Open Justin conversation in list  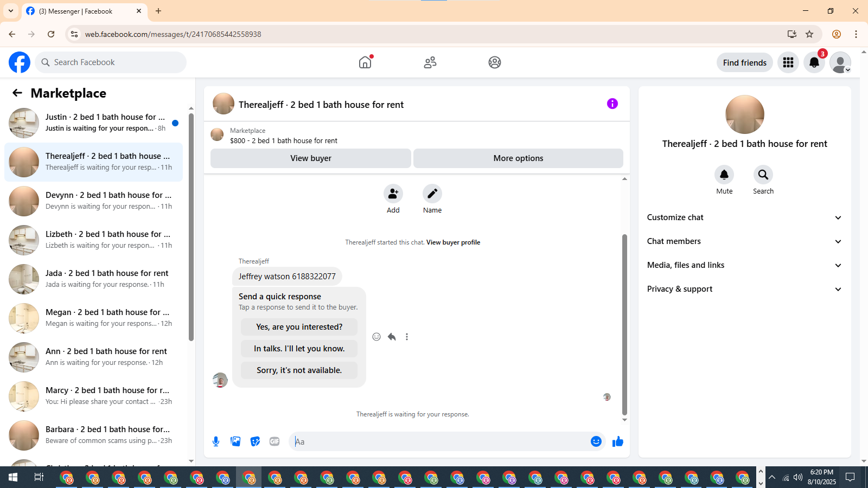93,123
